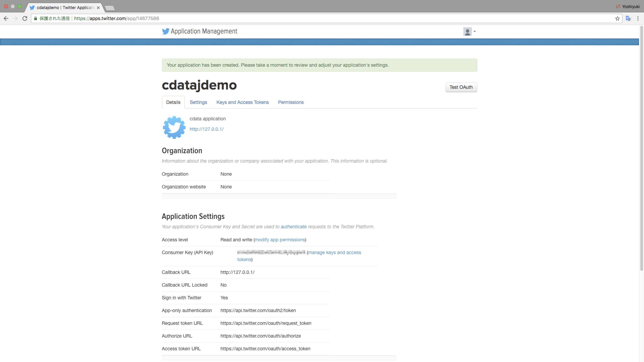Click the Organization website None value
Screen dimensions: 644x362
point(226,187)
